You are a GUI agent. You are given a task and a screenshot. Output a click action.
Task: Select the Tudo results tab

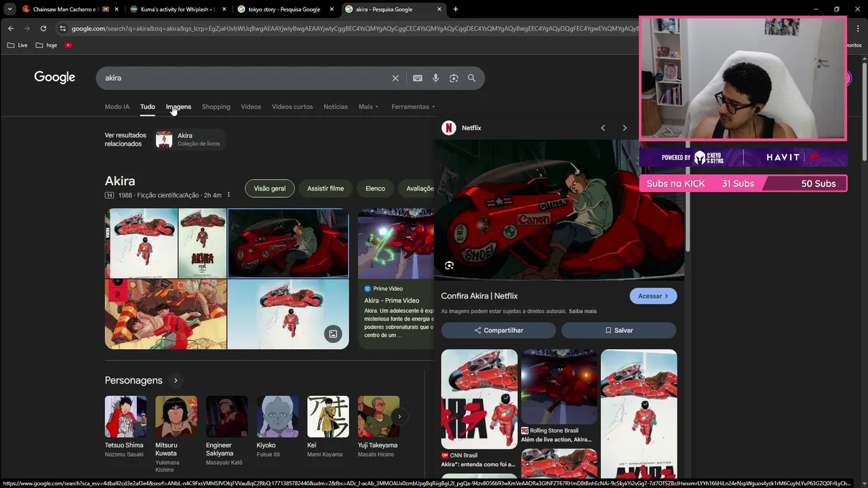click(147, 106)
